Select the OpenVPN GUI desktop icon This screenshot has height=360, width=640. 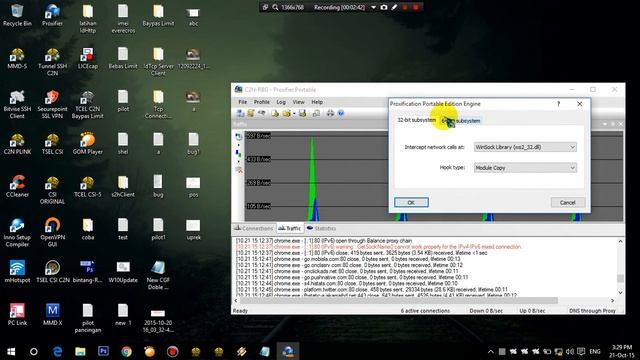click(52, 232)
